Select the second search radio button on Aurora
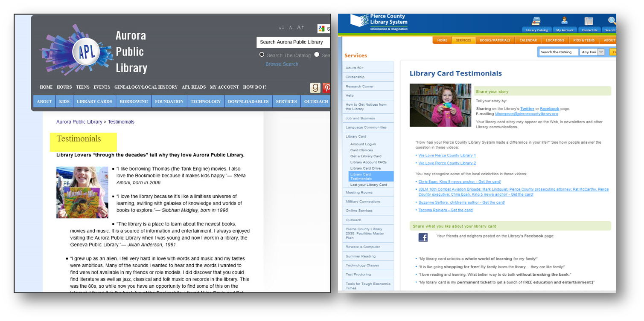Image resolution: width=644 pixels, height=321 pixels. click(x=317, y=55)
